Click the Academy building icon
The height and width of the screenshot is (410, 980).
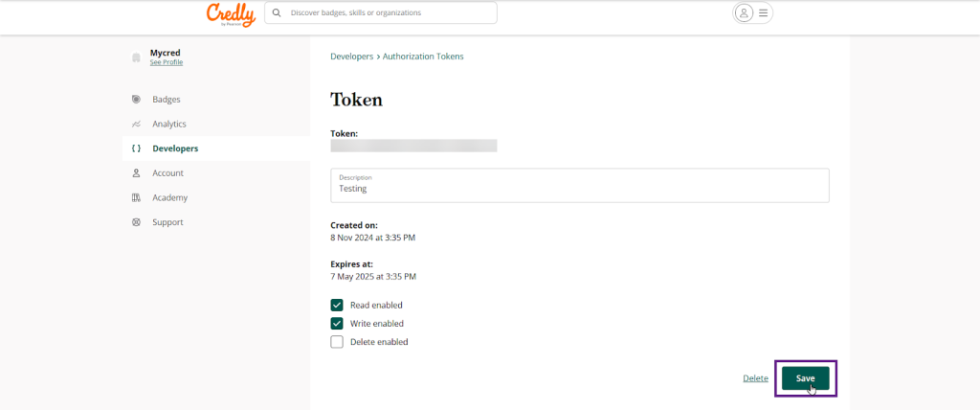pos(136,198)
